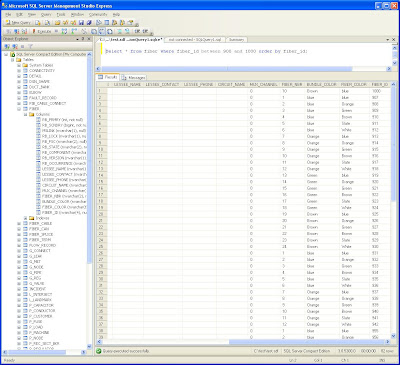The width and height of the screenshot is (400, 365).
Task: Click the row 1 header in the results grid
Action: click(x=101, y=91)
